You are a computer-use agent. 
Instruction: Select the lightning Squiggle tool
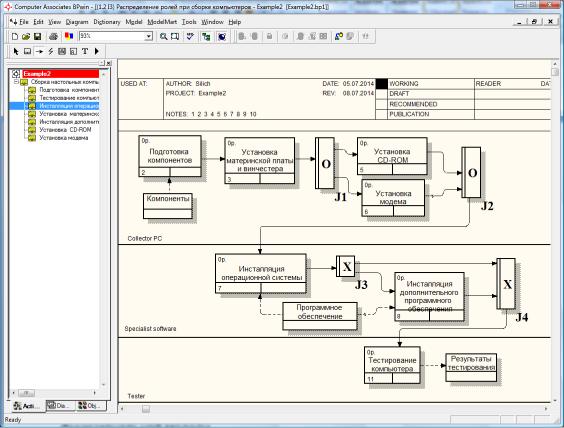(x=51, y=51)
